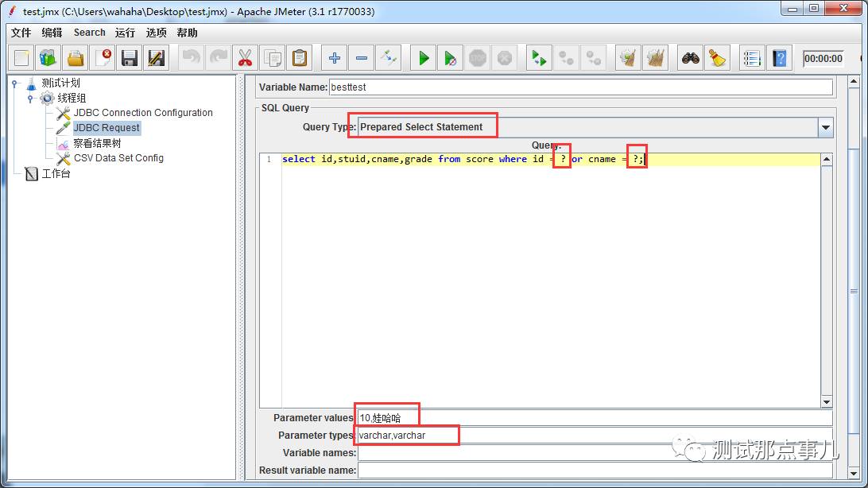
Task: Click the Close test plan icon
Action: coord(103,58)
